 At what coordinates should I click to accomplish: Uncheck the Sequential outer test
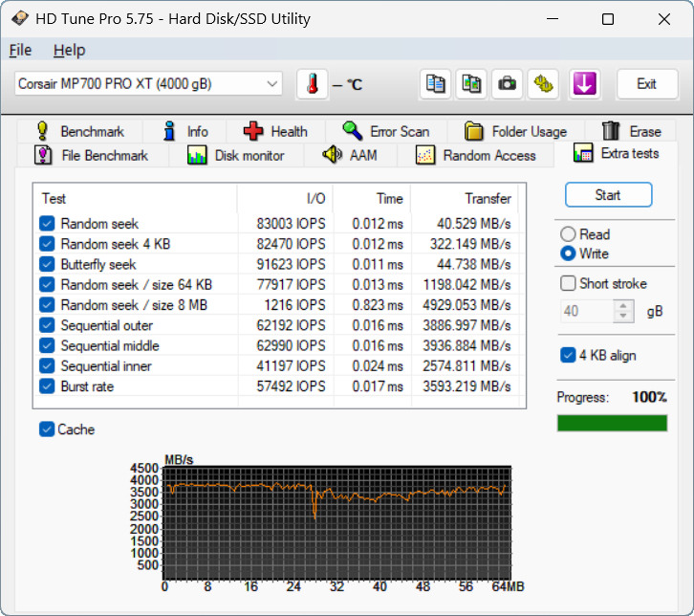47,325
